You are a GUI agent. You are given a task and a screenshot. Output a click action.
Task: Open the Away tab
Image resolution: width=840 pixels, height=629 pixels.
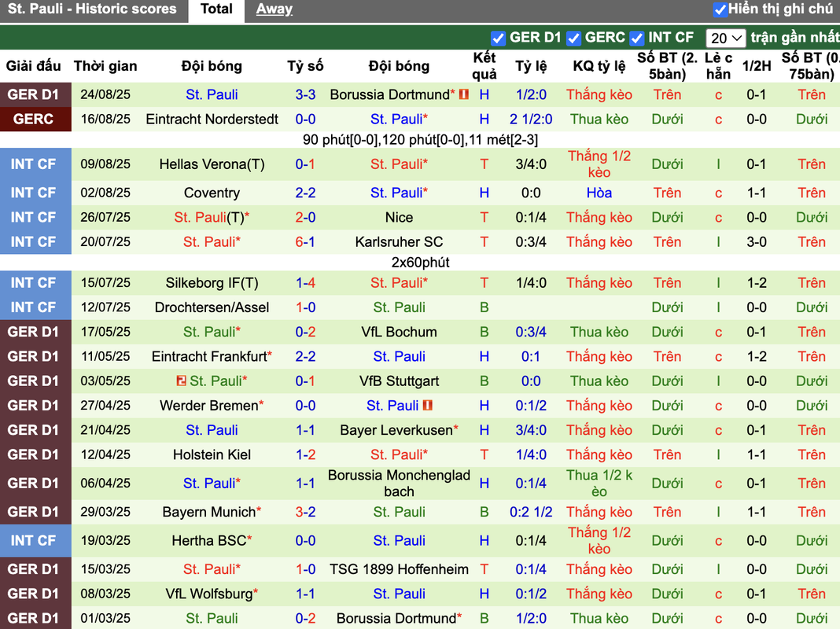[x=274, y=9]
